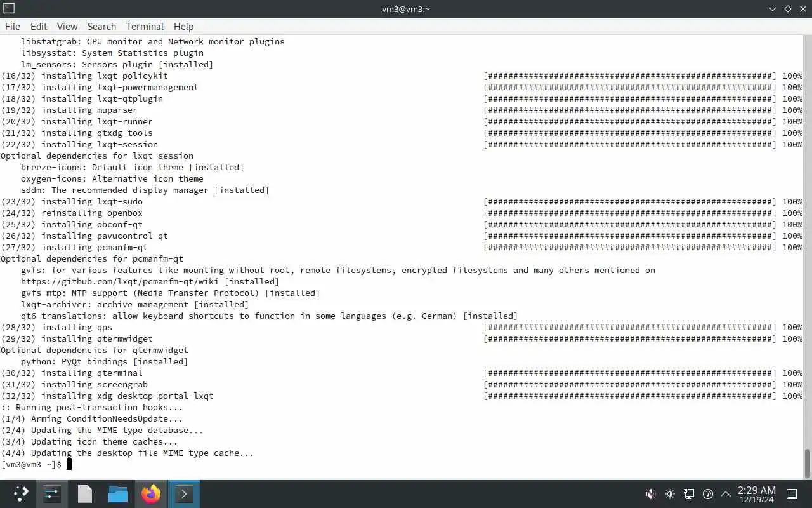Click the 'installing lxqt-policykit' line

[x=84, y=76]
